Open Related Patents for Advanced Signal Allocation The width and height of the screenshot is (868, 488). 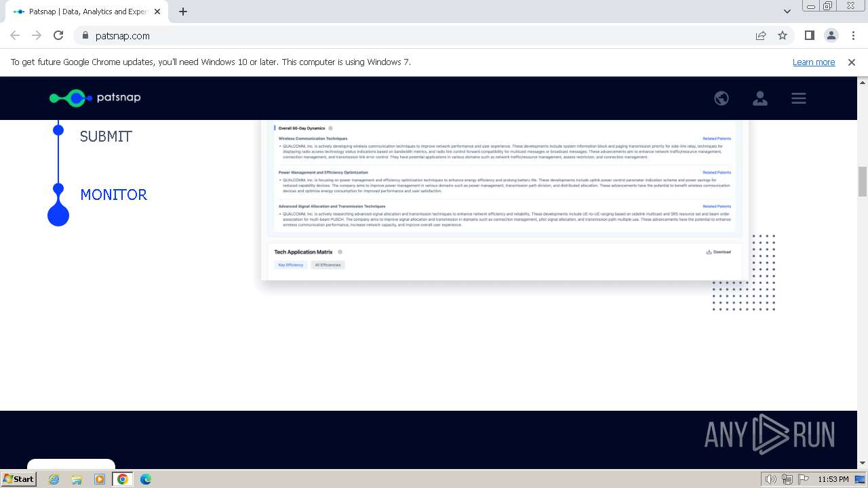[717, 206]
